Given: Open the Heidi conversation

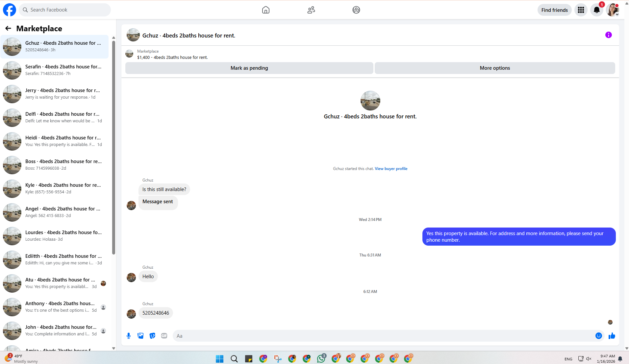Looking at the screenshot, I should (55, 141).
